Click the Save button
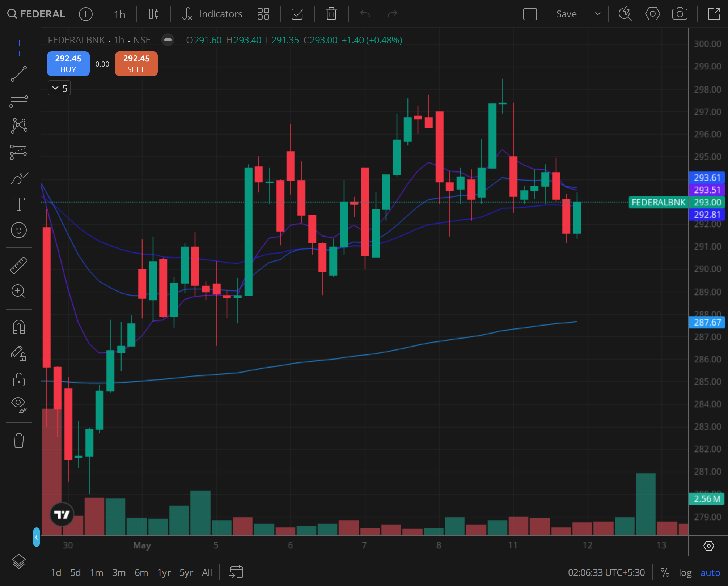728x586 pixels. [566, 14]
